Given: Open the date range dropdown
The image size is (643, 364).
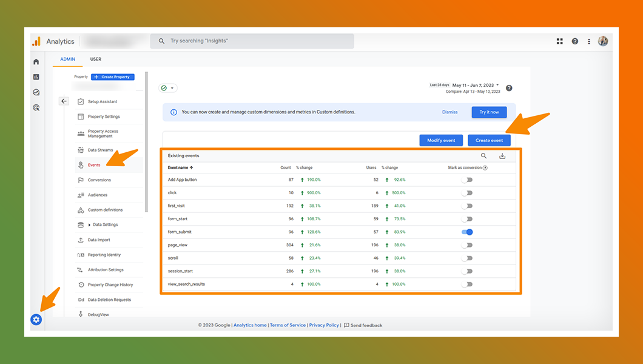Looking at the screenshot, I should click(x=476, y=86).
